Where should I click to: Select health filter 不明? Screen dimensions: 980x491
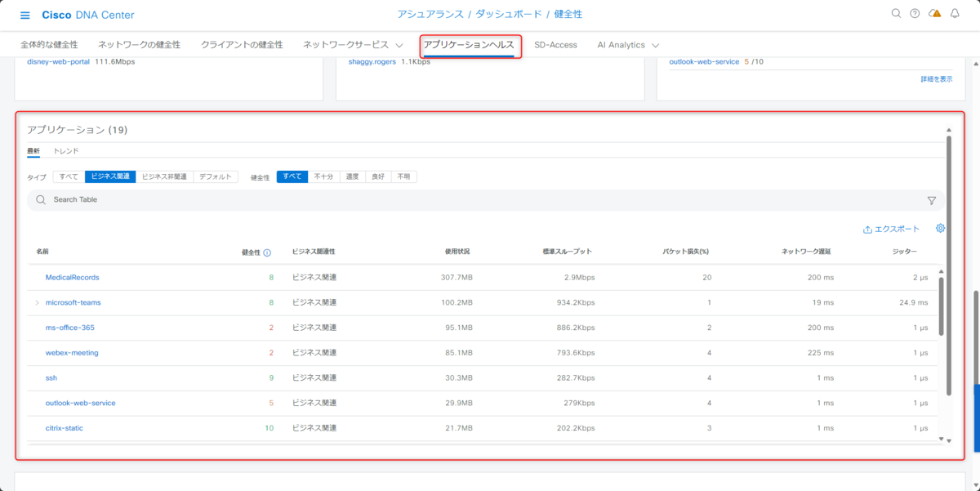coord(404,176)
